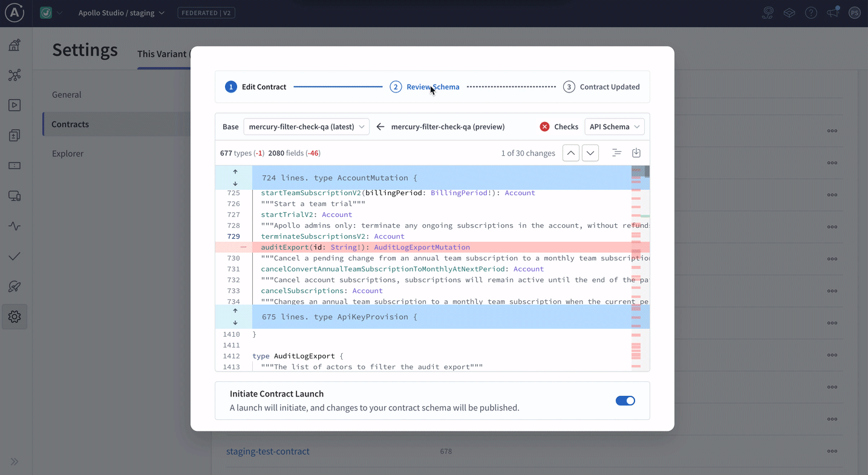Expand the sidebar with double-chevron icon
The width and height of the screenshot is (868, 475).
point(15,462)
